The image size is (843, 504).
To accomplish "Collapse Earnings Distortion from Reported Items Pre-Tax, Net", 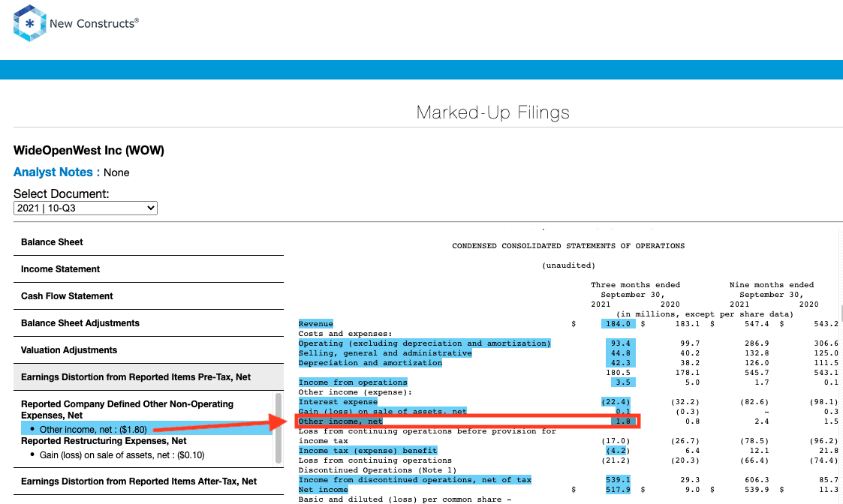I will pos(149,377).
